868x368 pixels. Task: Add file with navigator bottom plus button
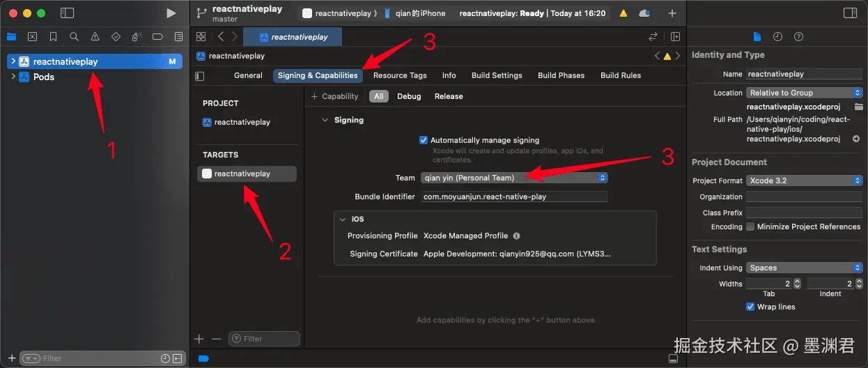(11, 358)
